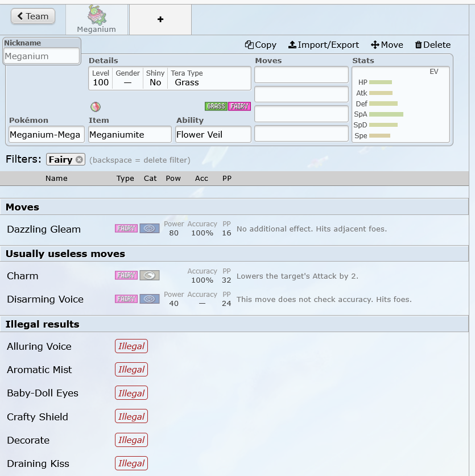Sort moves by PP column
Image resolution: width=475 pixels, height=476 pixels.
click(x=227, y=179)
